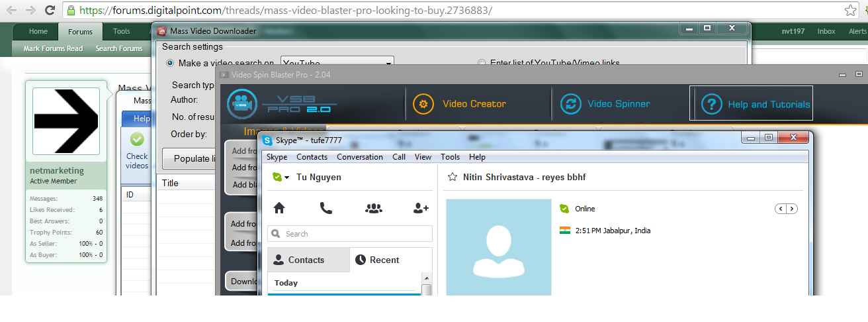
Task: Click the Mark Forums Read link
Action: click(53, 48)
